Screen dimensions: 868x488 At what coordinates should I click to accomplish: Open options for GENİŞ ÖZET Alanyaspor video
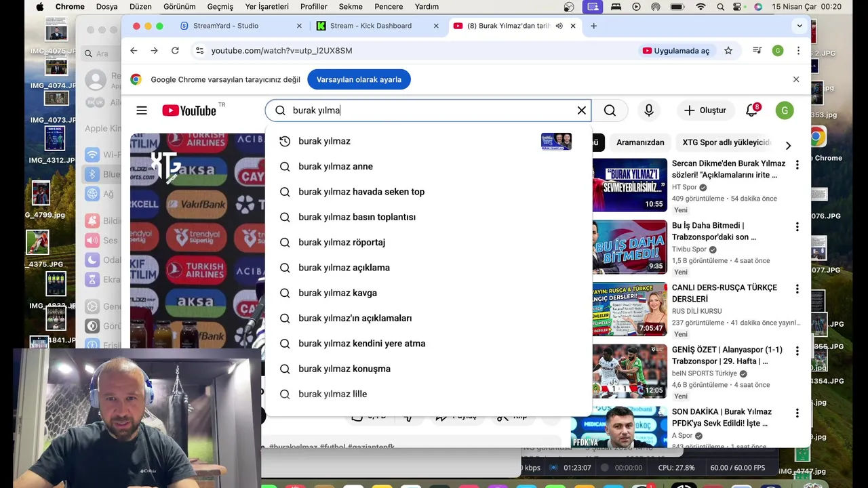coord(797,351)
